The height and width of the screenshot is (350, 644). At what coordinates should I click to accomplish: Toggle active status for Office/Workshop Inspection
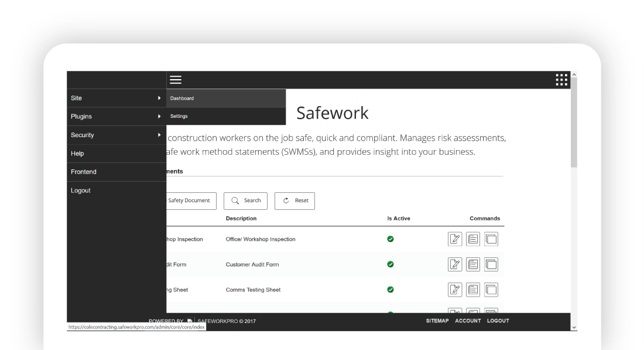click(x=390, y=239)
